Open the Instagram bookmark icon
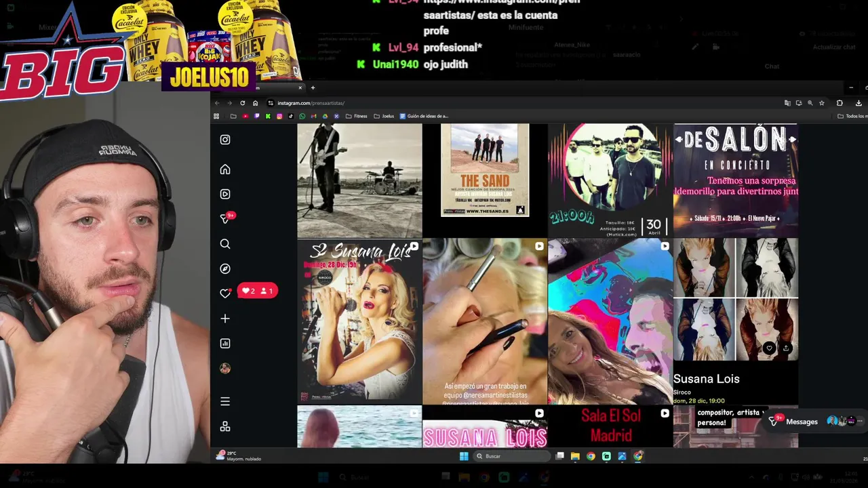Image resolution: width=868 pixels, height=488 pixels. coord(279,116)
